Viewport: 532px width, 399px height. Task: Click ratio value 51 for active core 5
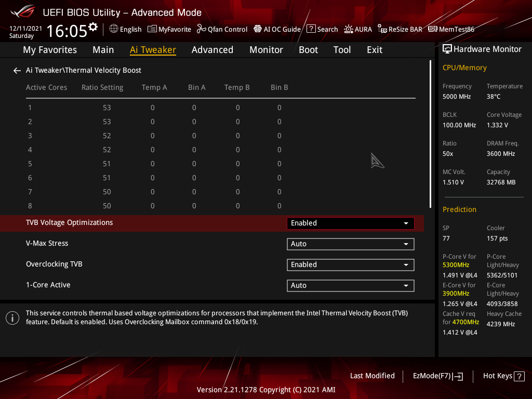tap(107, 164)
